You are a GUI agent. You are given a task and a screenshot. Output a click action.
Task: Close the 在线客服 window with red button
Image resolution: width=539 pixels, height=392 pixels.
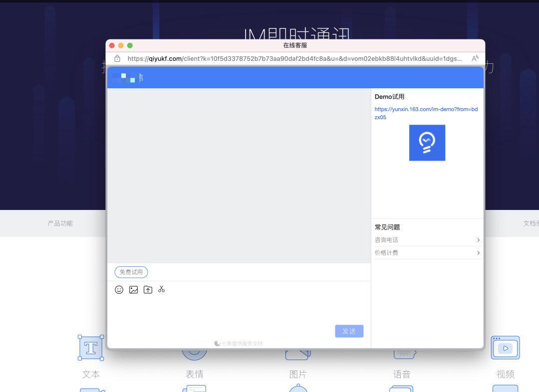(x=112, y=45)
